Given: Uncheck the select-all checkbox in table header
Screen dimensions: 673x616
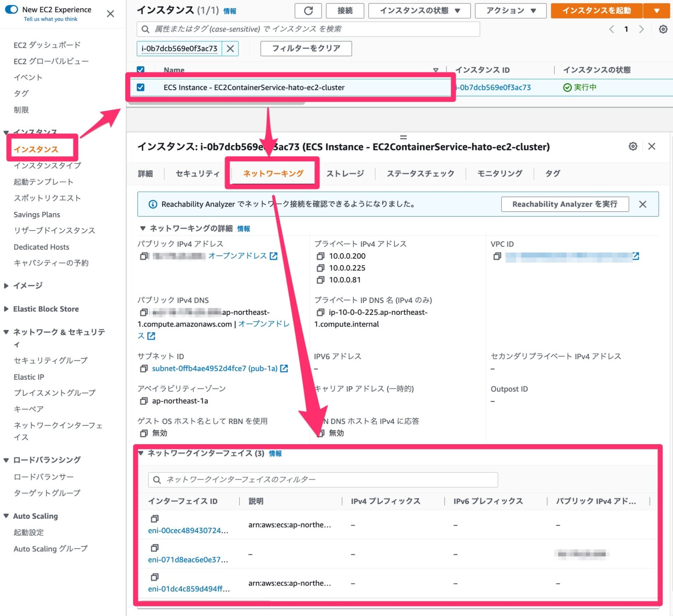Looking at the screenshot, I should tap(141, 70).
